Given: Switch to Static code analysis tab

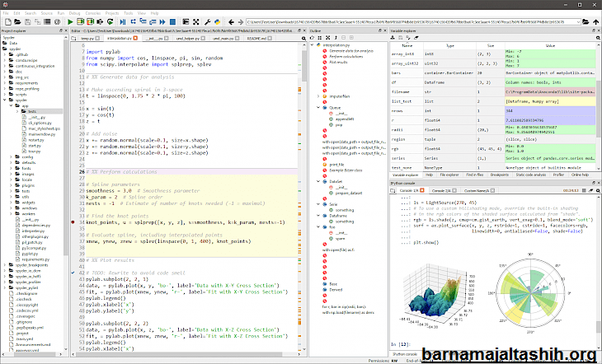Looking at the screenshot, I should [530, 175].
